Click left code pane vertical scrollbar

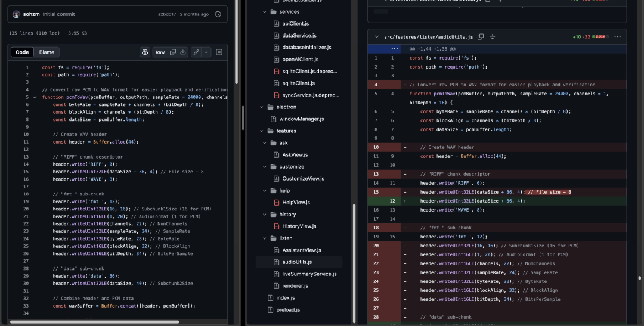point(236,41)
